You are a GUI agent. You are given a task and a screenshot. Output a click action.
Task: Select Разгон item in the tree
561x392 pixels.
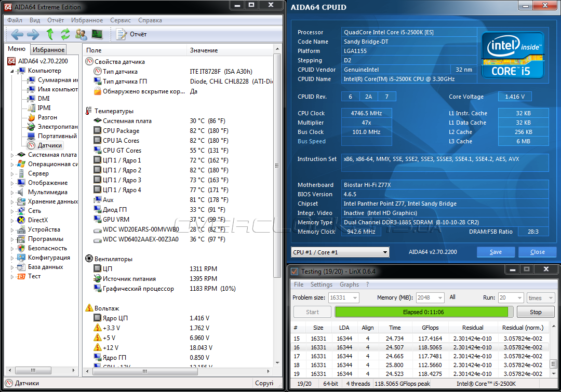[47, 117]
